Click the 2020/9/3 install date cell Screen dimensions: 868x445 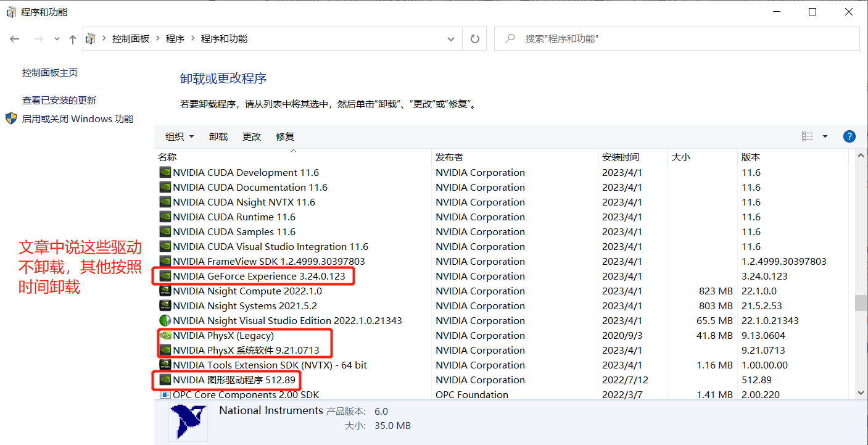tap(622, 336)
